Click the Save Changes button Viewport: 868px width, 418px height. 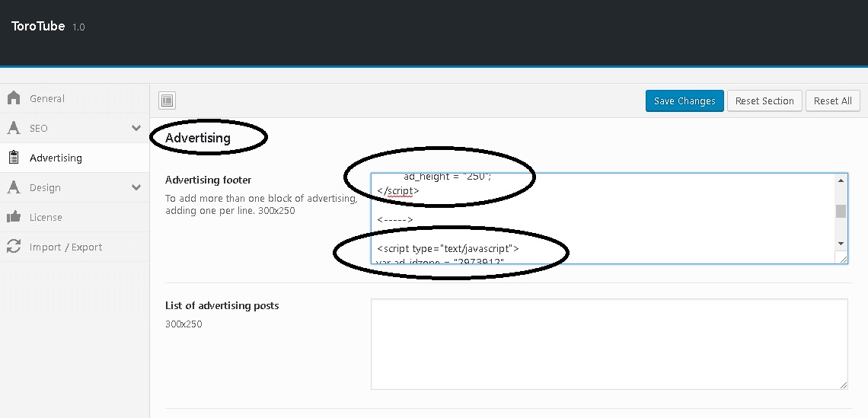pos(685,101)
